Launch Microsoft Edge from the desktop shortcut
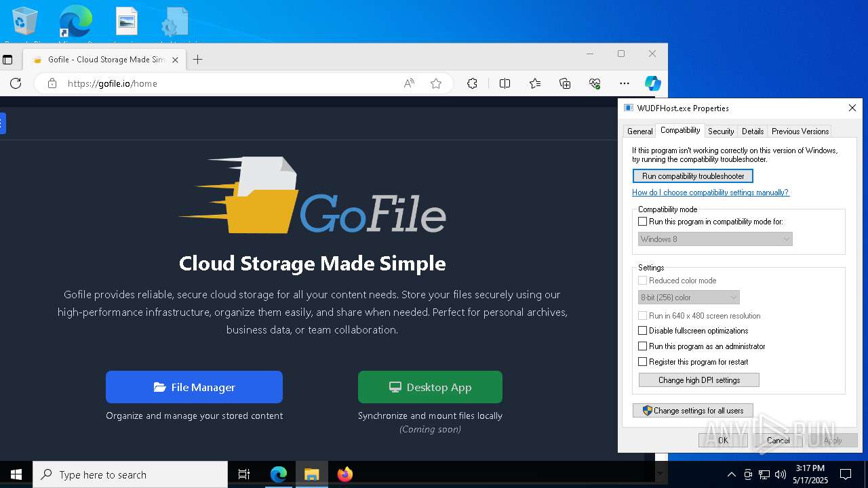 (75, 22)
